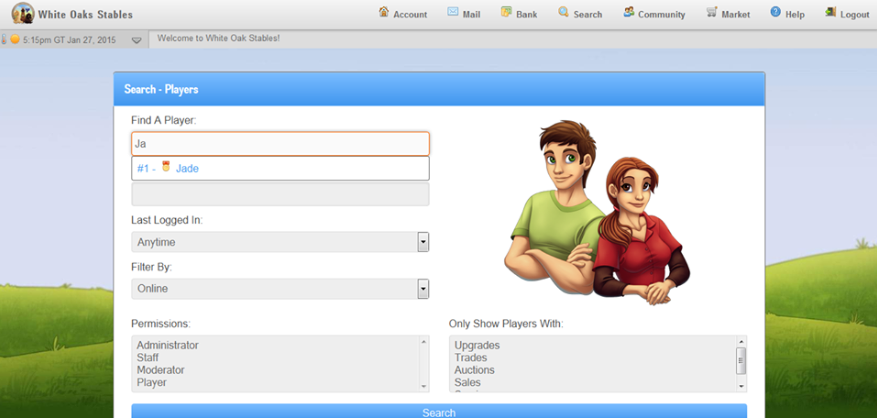Open the Last Logged In Anytime dropdown
Image resolution: width=877 pixels, height=418 pixels.
point(280,242)
